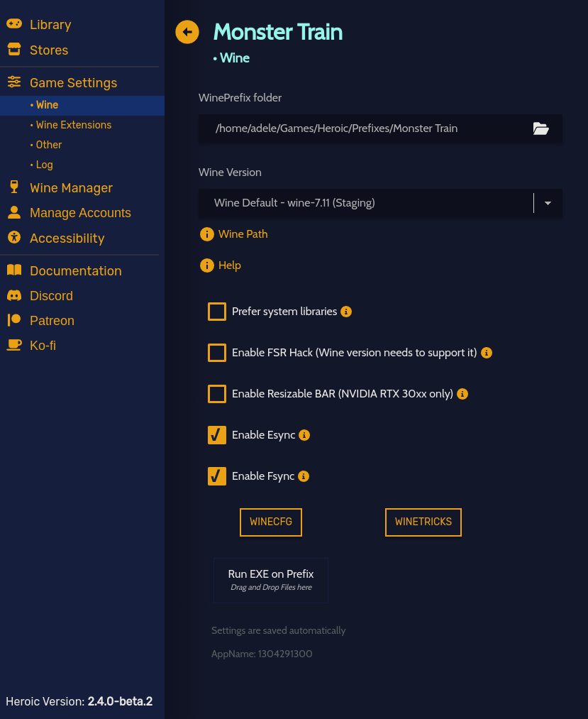
Task: Click the WinePrefix folder path field
Action: [x=380, y=129]
